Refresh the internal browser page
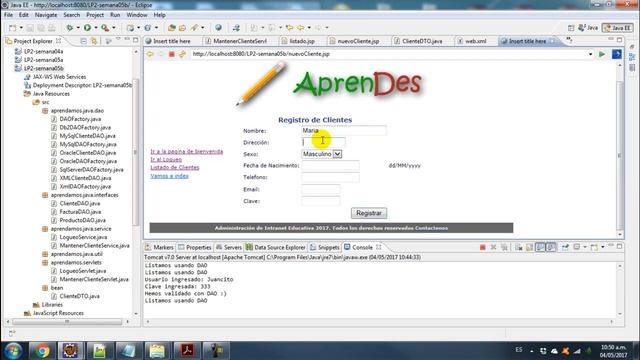 (x=182, y=54)
